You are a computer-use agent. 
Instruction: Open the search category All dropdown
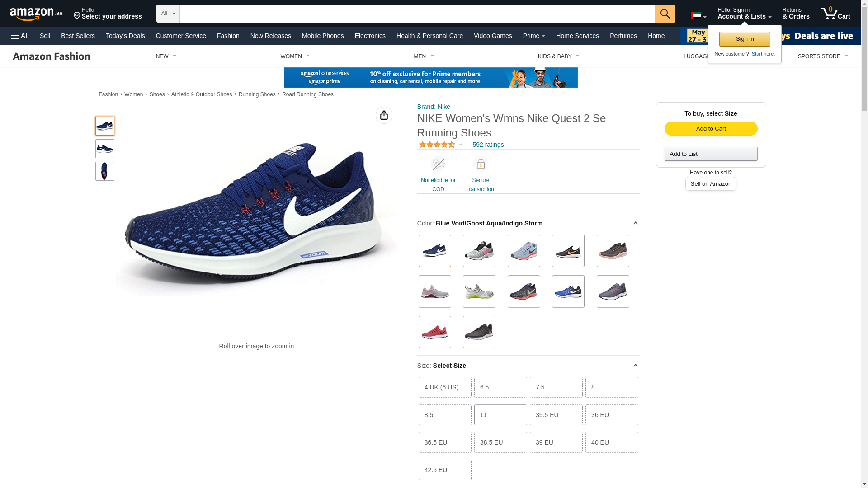pyautogui.click(x=168, y=14)
